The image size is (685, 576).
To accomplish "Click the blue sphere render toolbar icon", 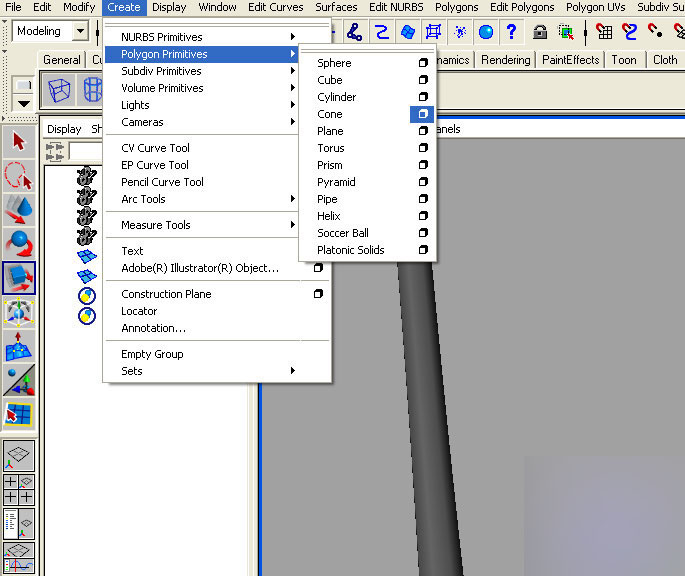I will [x=486, y=32].
